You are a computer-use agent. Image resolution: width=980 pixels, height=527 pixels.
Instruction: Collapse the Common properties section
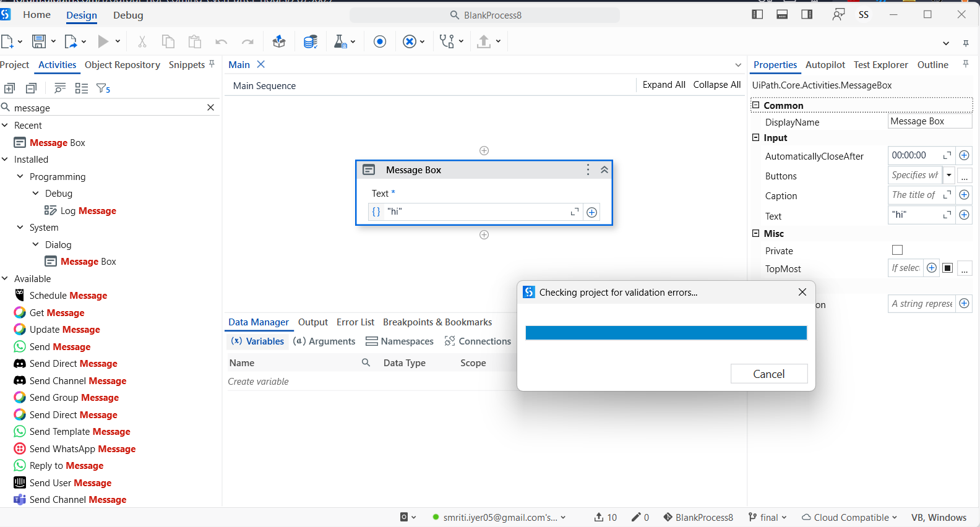755,105
